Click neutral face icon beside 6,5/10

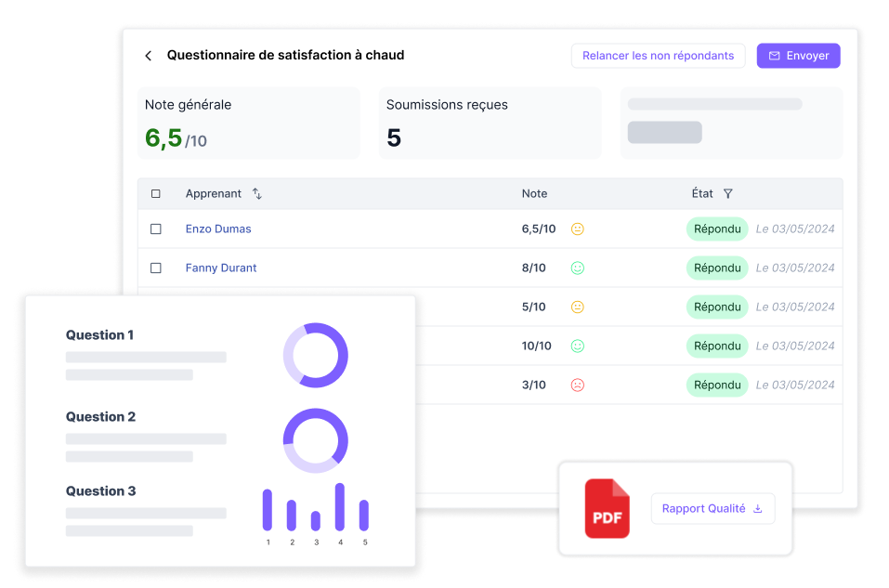[577, 229]
